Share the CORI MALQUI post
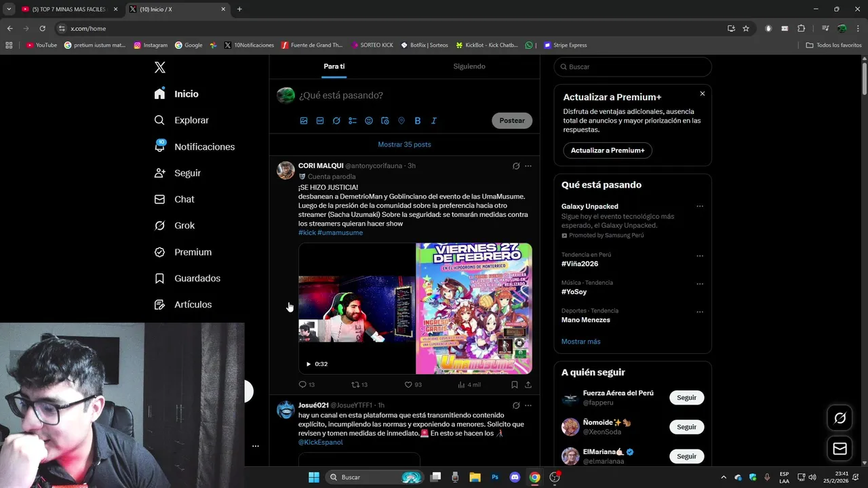The image size is (868, 488). point(528,384)
